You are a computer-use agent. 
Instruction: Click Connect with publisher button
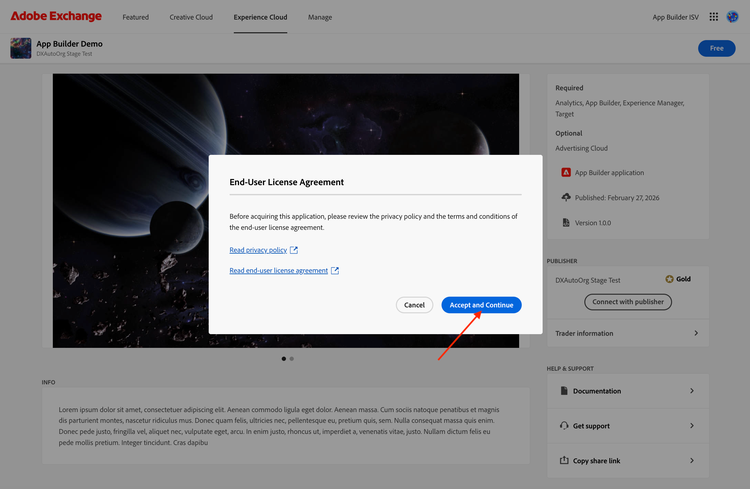(x=628, y=302)
